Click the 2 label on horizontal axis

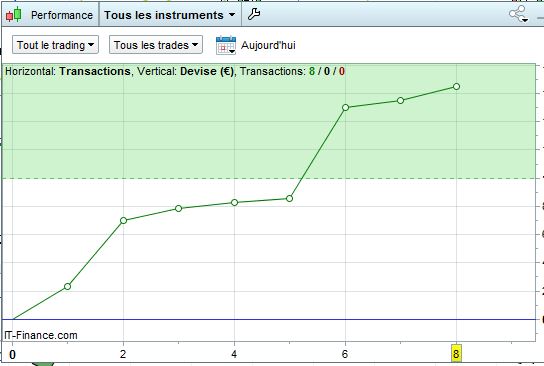[123, 354]
